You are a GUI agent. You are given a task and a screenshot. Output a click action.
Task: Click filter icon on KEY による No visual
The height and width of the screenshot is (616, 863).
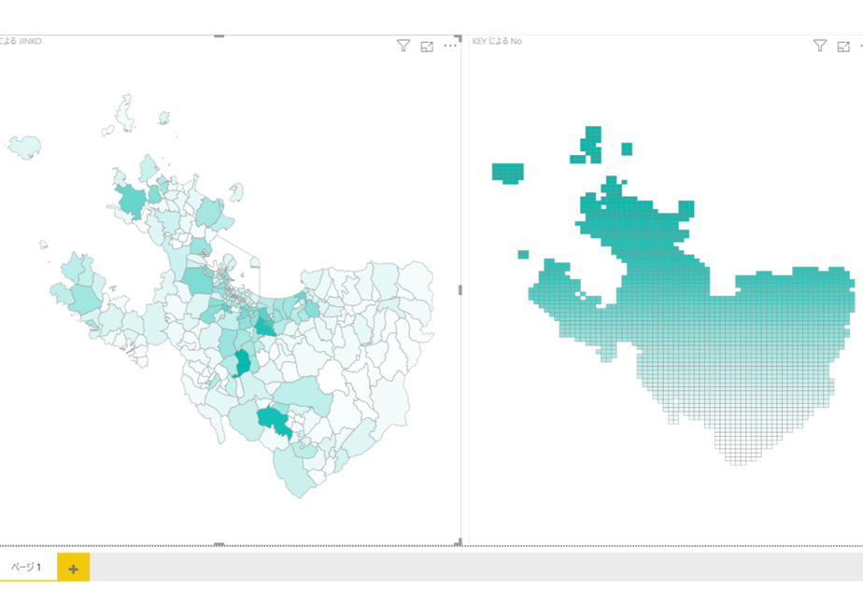coord(820,46)
